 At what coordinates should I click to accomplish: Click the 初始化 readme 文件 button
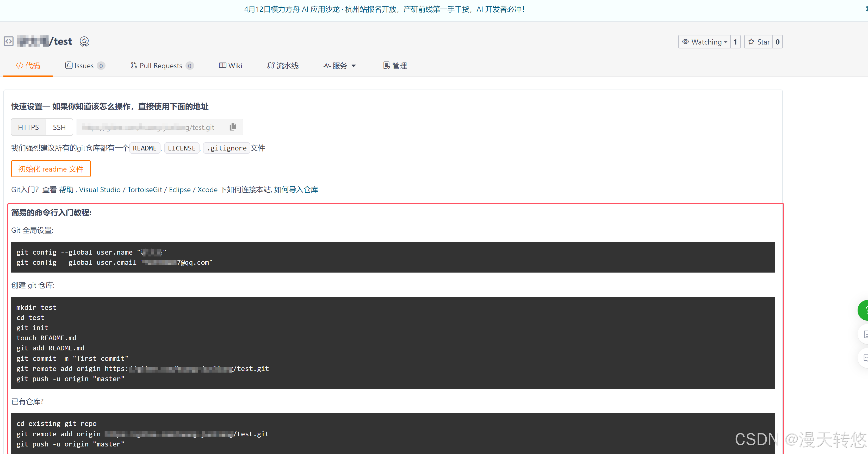[x=51, y=169]
